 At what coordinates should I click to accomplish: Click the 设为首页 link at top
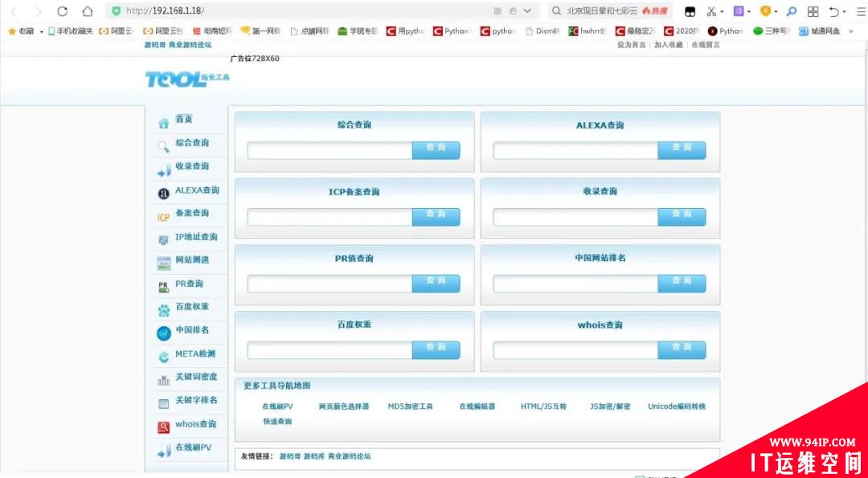click(631, 45)
